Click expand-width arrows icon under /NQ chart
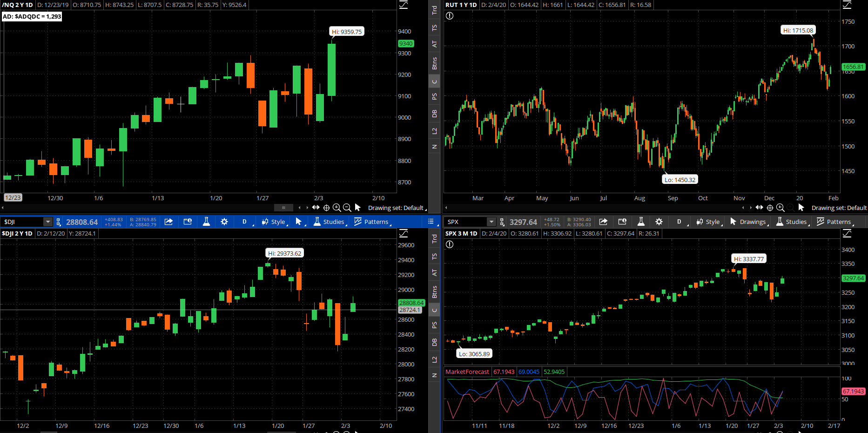 pos(316,208)
